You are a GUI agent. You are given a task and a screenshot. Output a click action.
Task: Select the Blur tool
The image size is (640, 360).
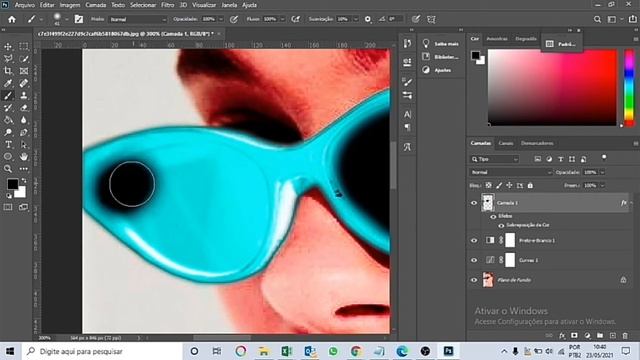click(x=24, y=120)
